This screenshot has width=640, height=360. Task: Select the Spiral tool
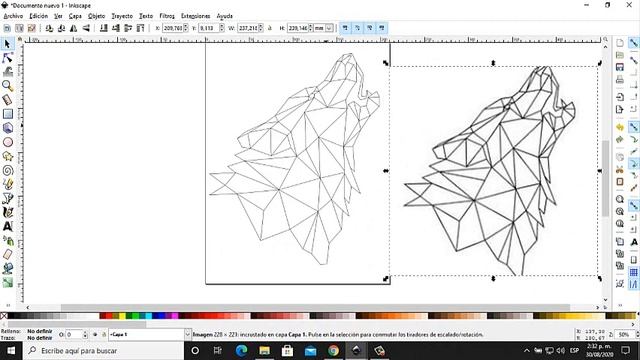click(7, 170)
